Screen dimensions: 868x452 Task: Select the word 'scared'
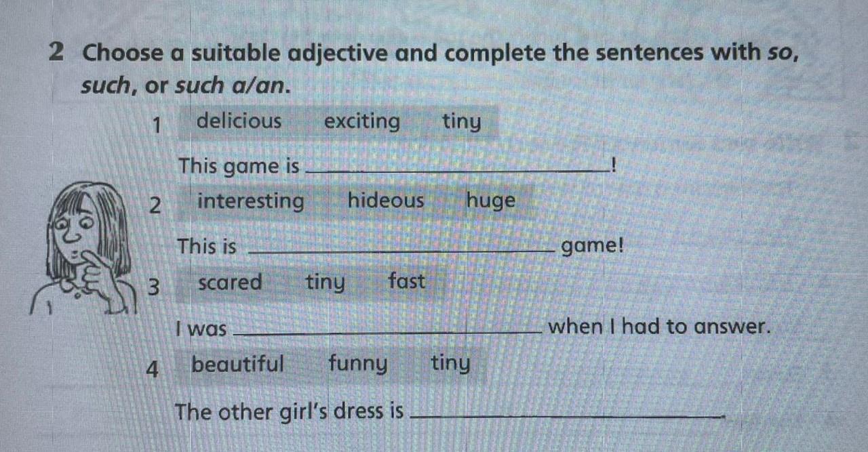point(230,282)
